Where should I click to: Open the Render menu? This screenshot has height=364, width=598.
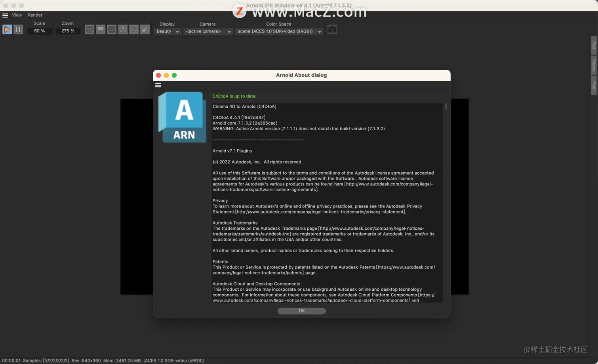click(35, 15)
